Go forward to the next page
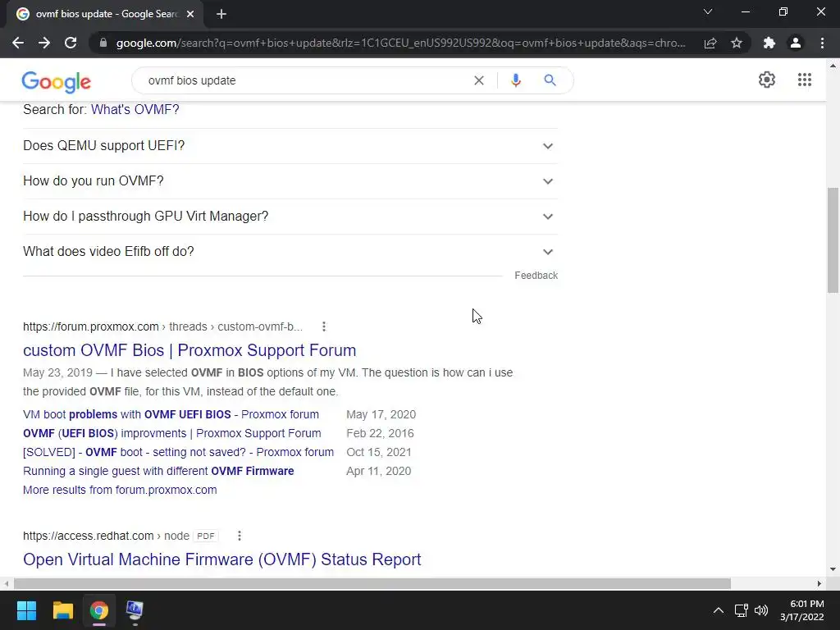The width and height of the screenshot is (840, 630). pyautogui.click(x=44, y=43)
